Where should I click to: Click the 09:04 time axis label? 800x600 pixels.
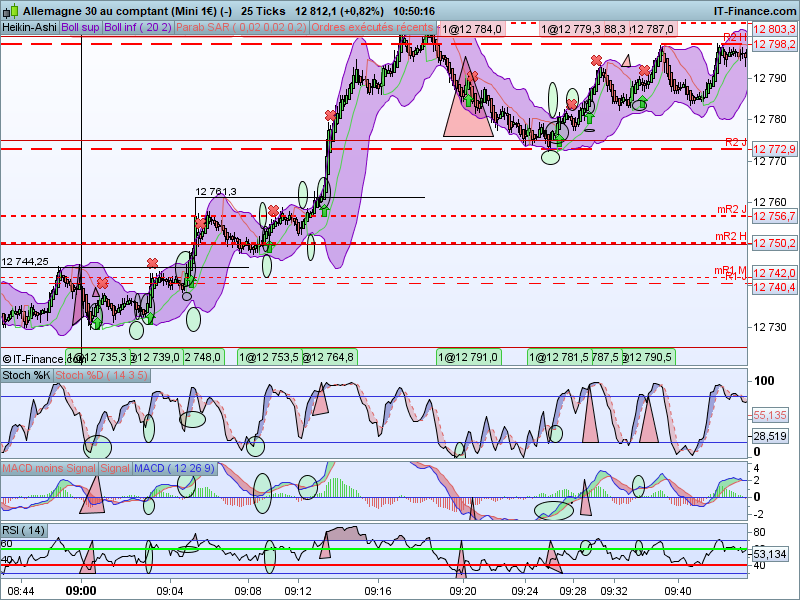point(169,591)
